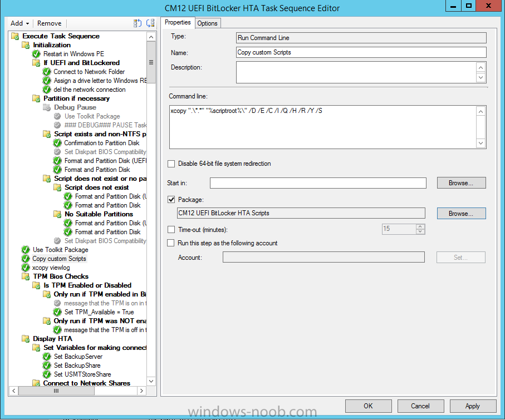
Task: Click Browse next to the package field
Action: 461,214
